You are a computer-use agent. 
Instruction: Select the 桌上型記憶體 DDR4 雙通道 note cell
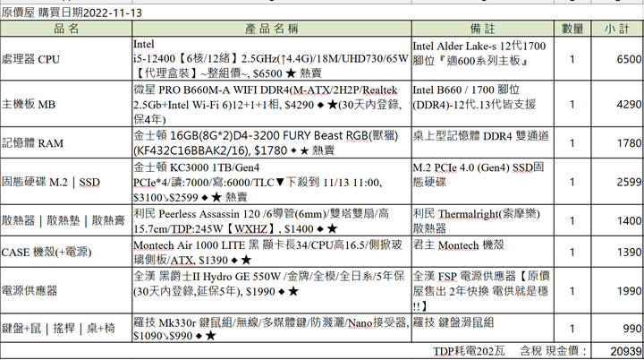point(483,142)
